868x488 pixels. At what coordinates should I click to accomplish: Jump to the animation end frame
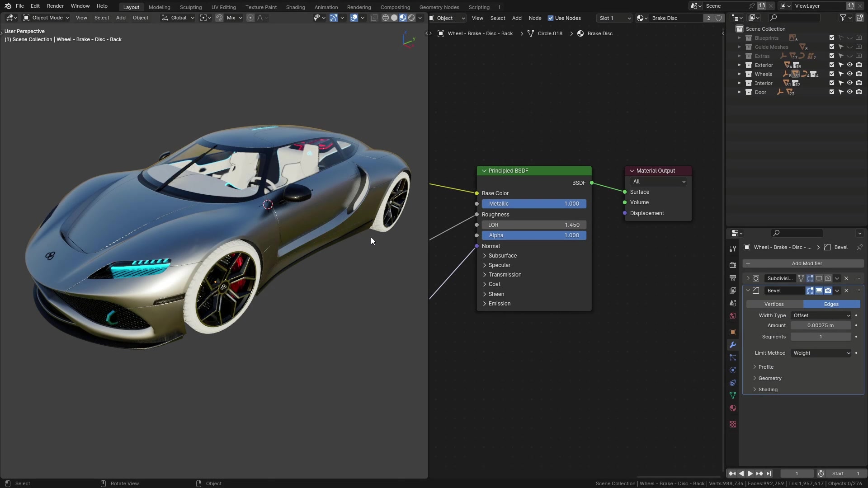(x=769, y=474)
